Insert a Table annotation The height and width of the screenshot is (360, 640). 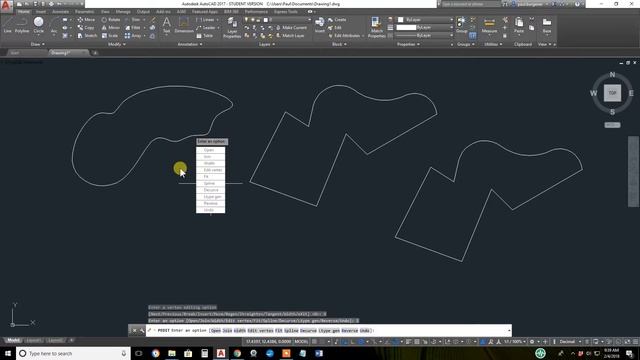(204, 36)
